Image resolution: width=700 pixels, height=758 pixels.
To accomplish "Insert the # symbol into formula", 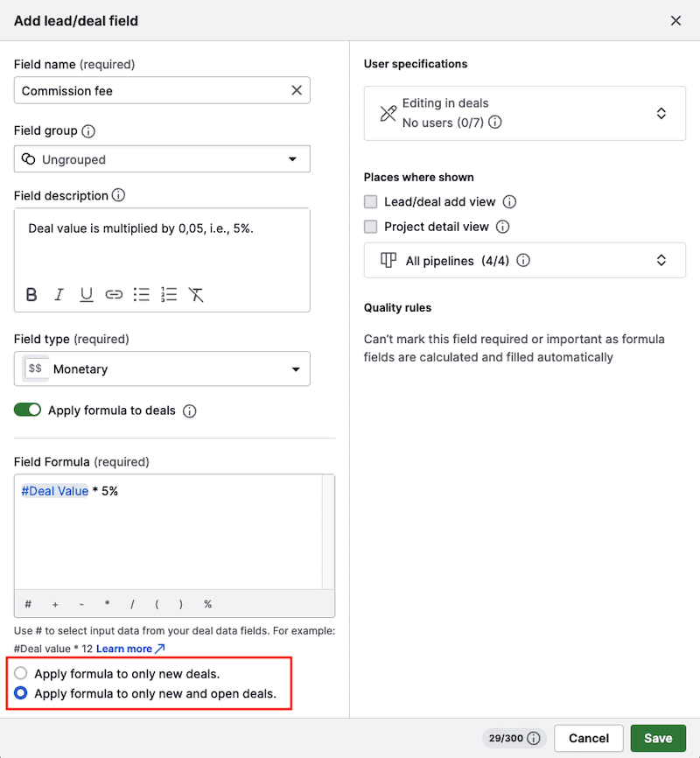I will [28, 604].
